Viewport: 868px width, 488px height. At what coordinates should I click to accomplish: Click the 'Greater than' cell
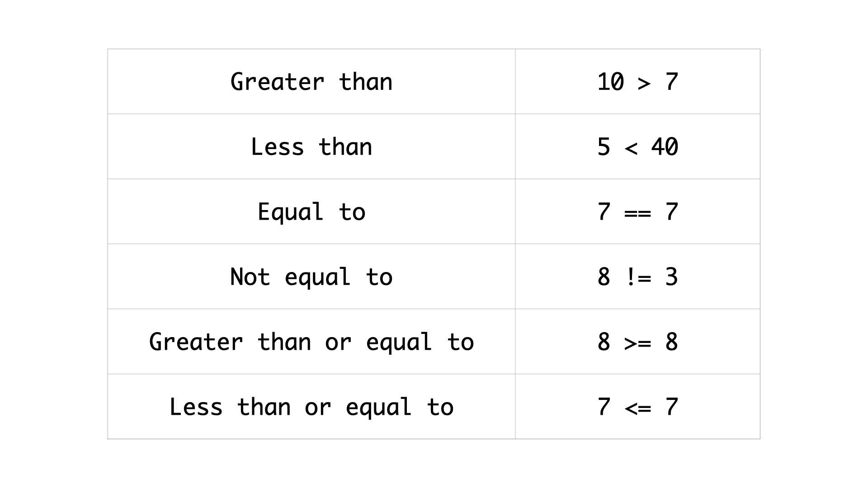click(311, 81)
